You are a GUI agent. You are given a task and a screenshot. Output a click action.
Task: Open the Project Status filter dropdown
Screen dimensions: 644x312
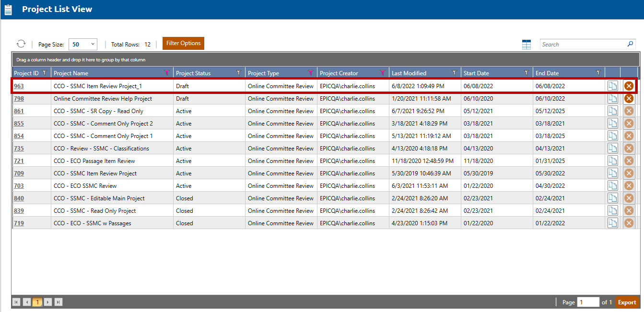click(238, 73)
